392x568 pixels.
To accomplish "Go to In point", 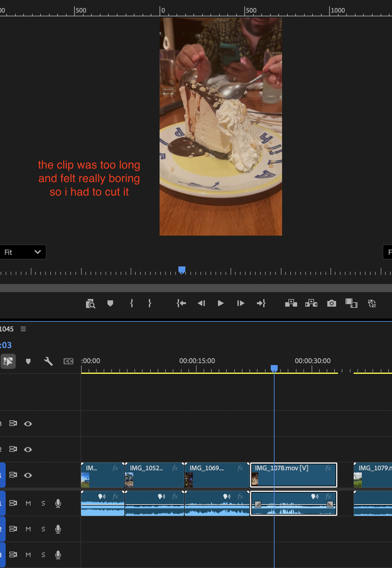I will point(181,303).
